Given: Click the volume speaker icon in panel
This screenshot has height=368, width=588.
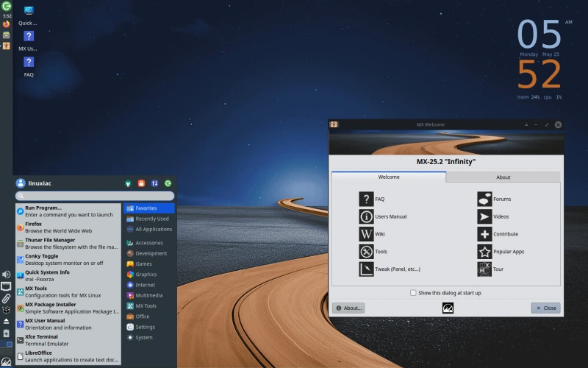Looking at the screenshot, I should pyautogui.click(x=7, y=275).
